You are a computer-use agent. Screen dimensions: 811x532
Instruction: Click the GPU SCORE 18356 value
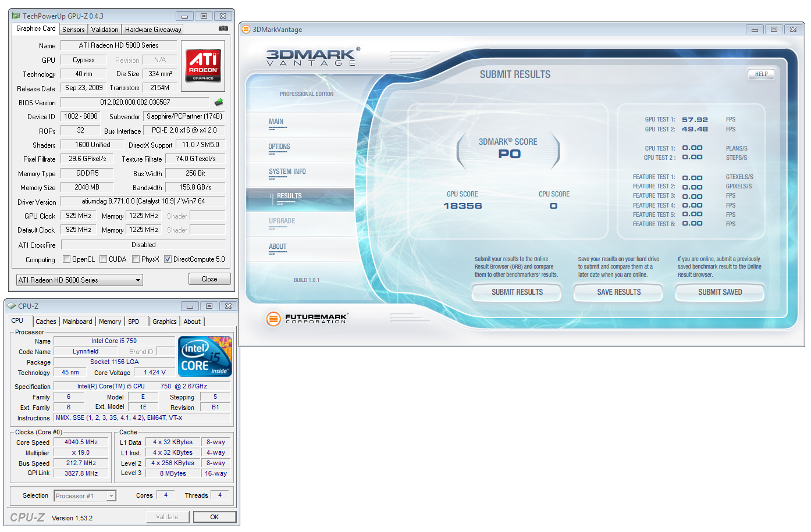463,206
